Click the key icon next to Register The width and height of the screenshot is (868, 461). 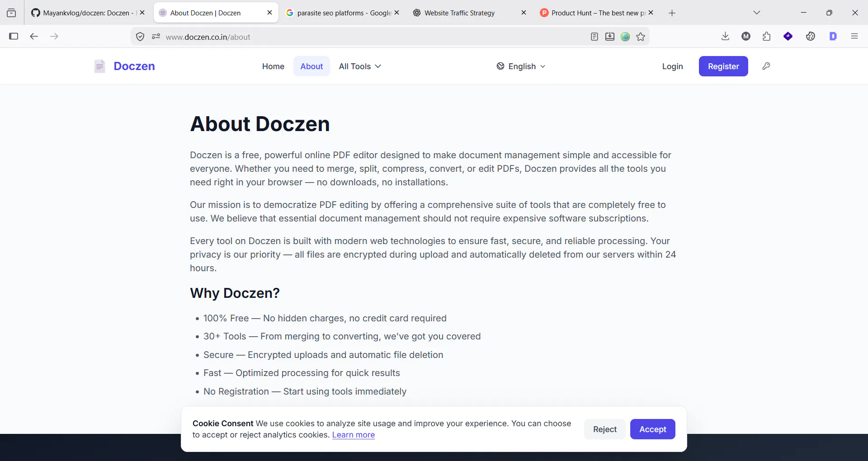coord(766,66)
